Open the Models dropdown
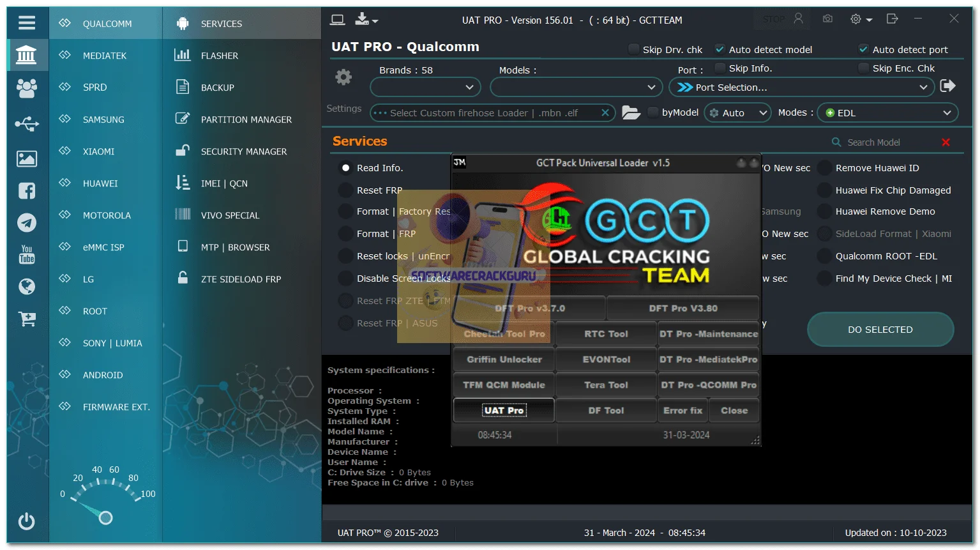This screenshot has width=980, height=550. click(577, 87)
